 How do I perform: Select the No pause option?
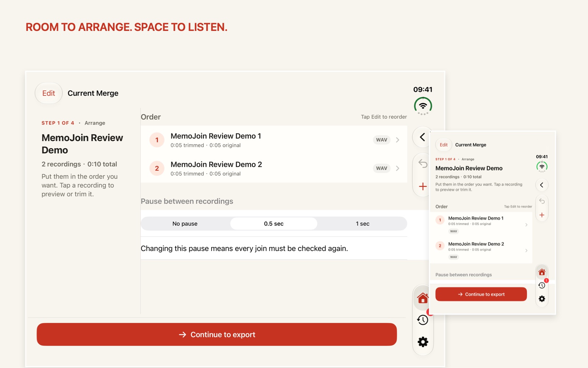[x=185, y=224]
